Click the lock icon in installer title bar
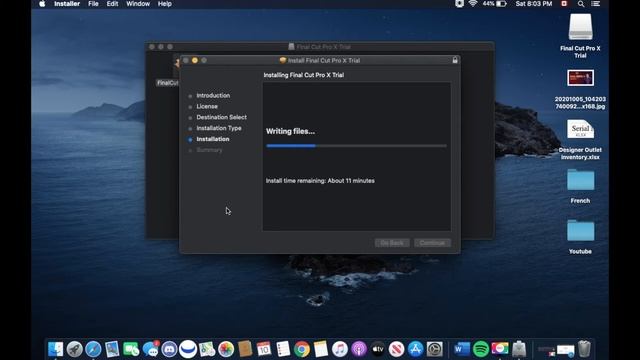This screenshot has height=360, width=640. click(455, 60)
